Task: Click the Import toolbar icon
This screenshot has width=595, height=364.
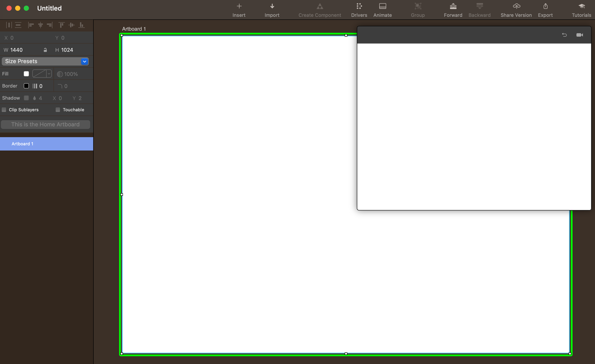Action: (272, 6)
